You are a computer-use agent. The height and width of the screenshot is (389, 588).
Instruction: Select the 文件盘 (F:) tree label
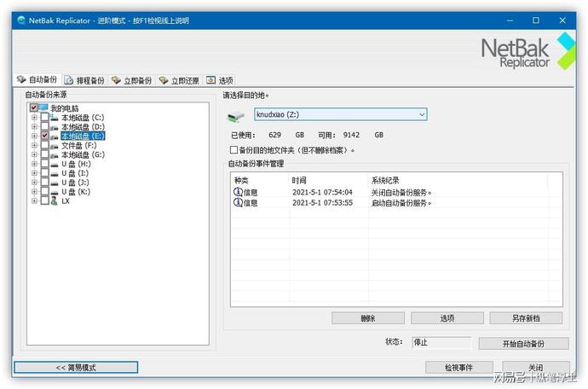point(78,145)
